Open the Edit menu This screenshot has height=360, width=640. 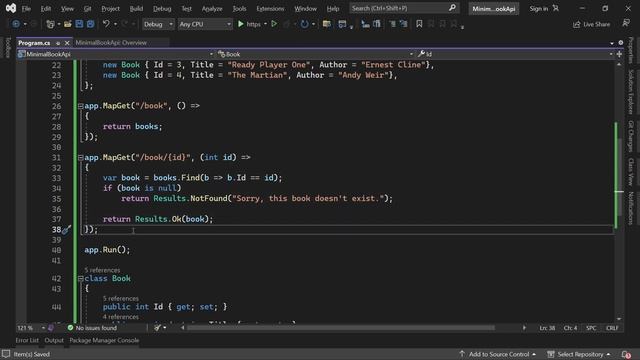[x=46, y=8]
